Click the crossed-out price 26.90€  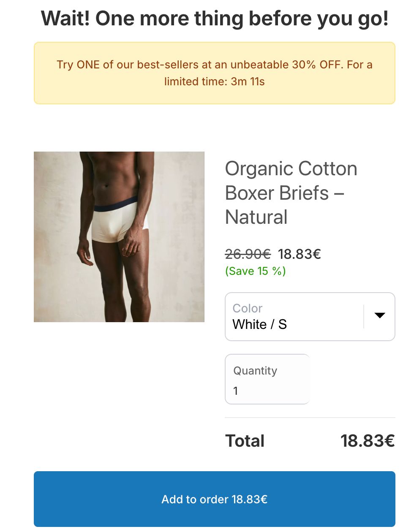[247, 254]
